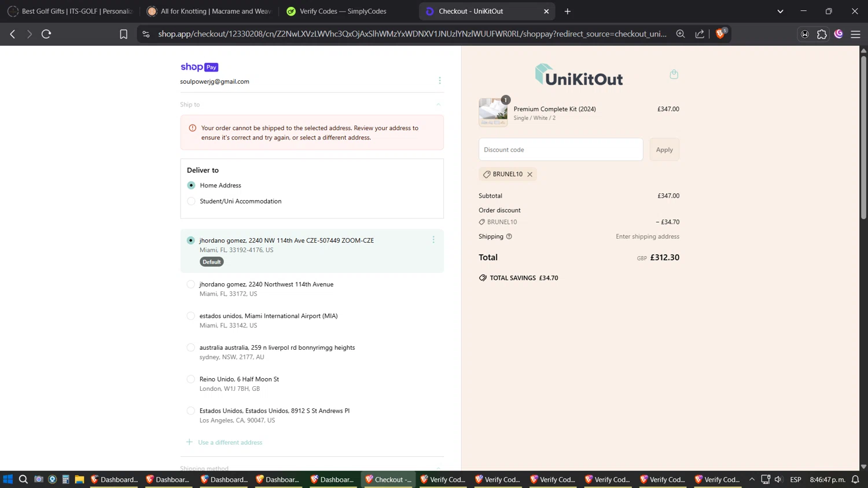Viewport: 868px width, 488px height.
Task: Bookmark this page with bookmark icon
Action: pos(123,34)
